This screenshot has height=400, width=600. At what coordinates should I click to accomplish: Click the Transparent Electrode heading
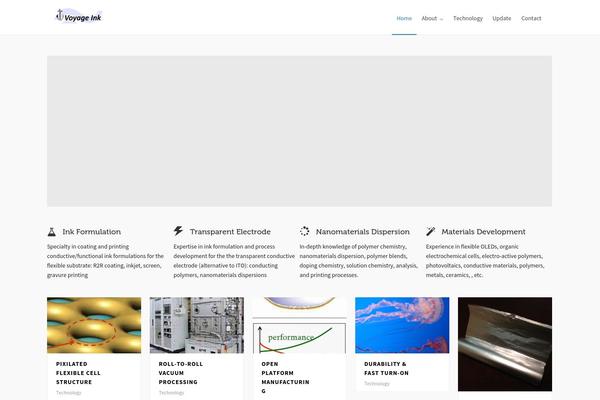click(230, 232)
